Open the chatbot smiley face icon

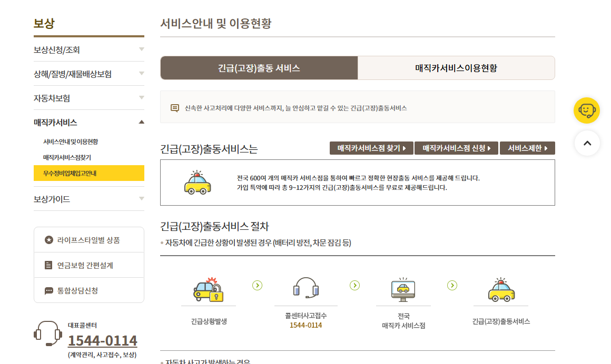(586, 110)
